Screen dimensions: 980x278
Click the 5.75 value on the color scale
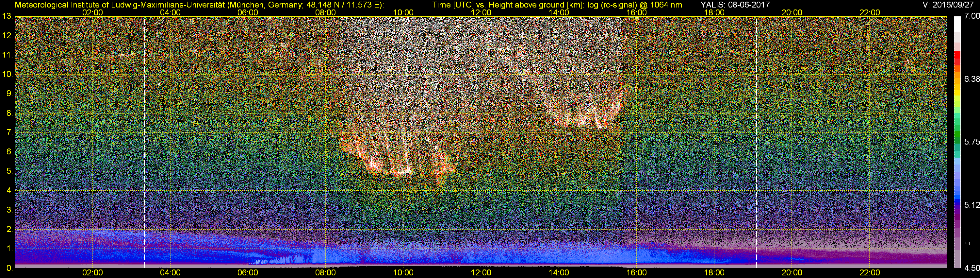click(x=972, y=142)
